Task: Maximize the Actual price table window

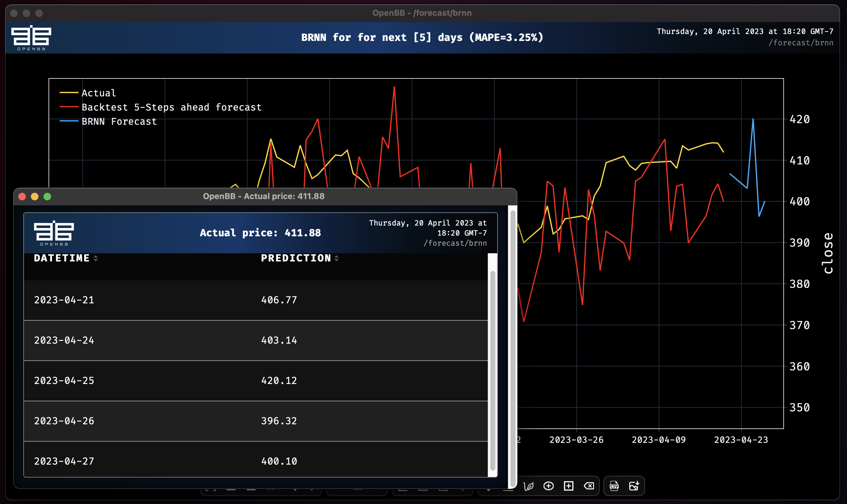Action: pos(47,197)
